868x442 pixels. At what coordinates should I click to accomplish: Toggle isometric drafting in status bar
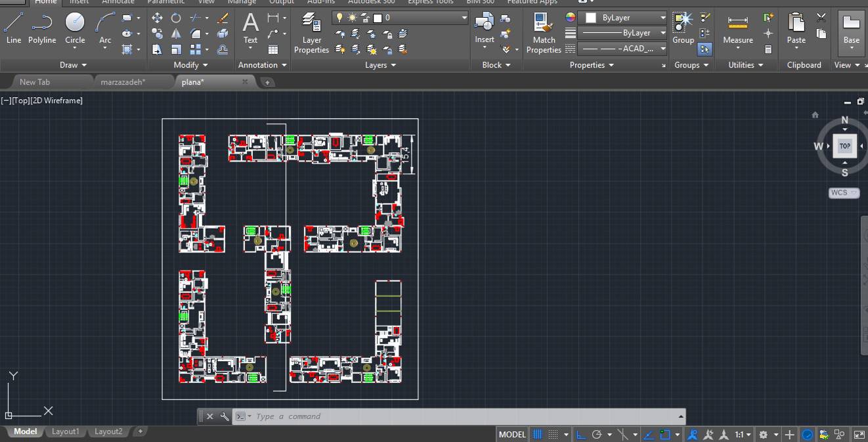click(623, 435)
